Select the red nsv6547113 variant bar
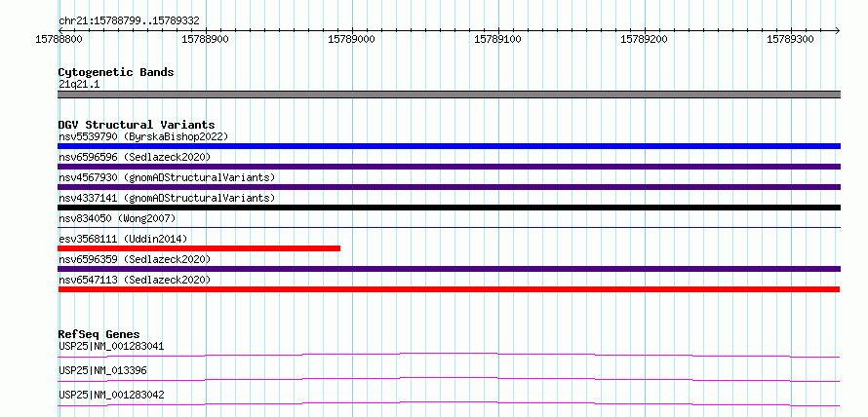Screen dimensions: 868x417 [449, 289]
